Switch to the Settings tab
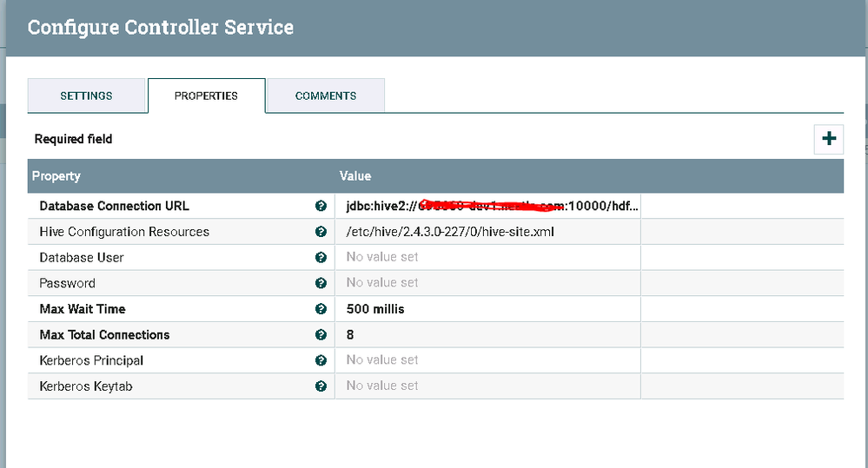The width and height of the screenshot is (868, 468). click(x=86, y=96)
